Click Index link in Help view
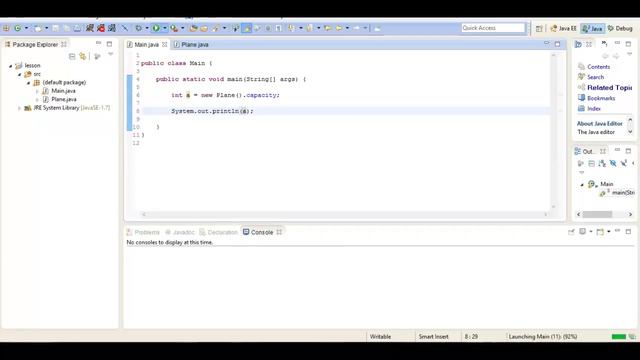Viewport: 640px width, 360px height. [x=594, y=109]
